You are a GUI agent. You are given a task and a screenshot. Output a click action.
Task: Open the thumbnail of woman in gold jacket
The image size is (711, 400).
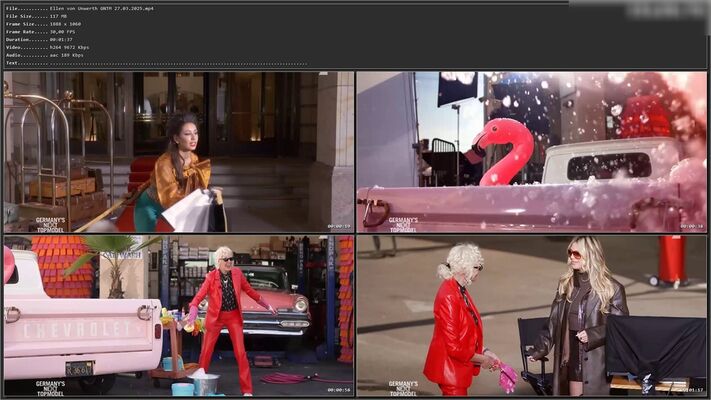pyautogui.click(x=179, y=152)
